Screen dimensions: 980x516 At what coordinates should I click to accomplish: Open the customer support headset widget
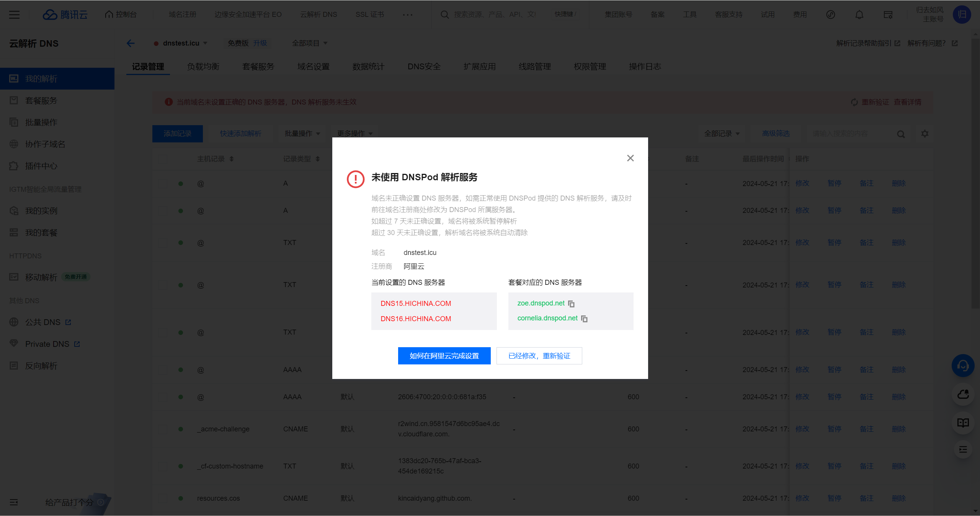[x=963, y=366]
